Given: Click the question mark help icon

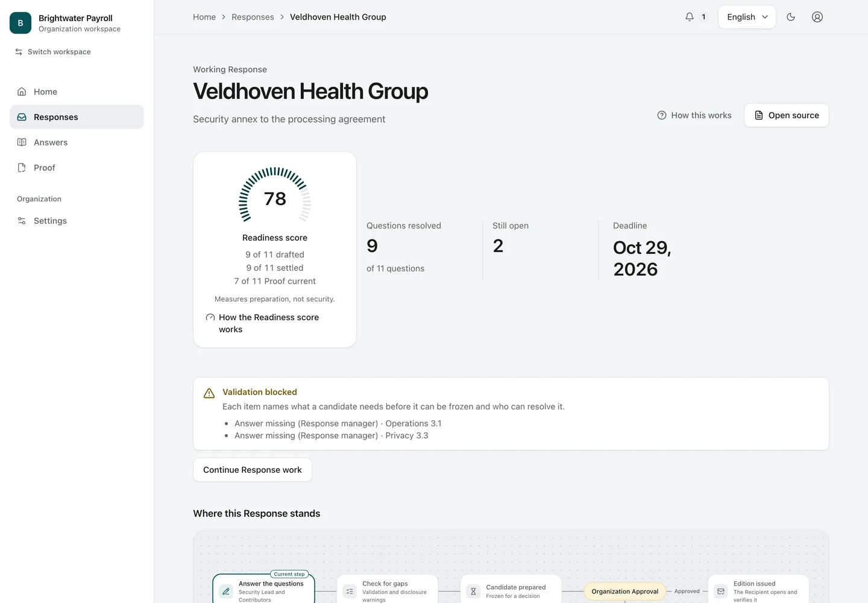Looking at the screenshot, I should click(662, 115).
